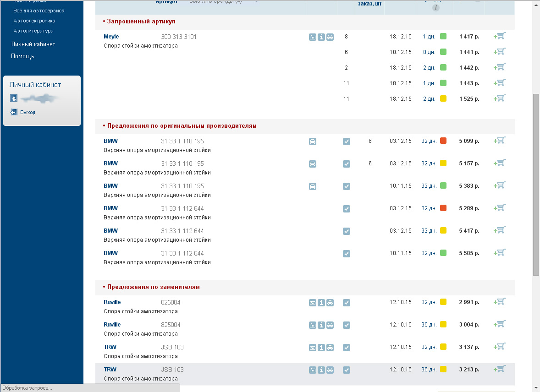Click section header Предложения по заменителям

[x=153, y=287]
